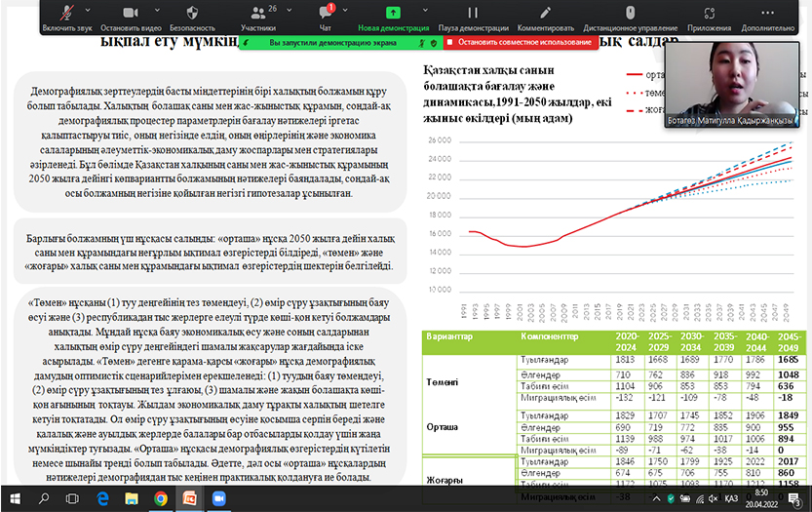Click Остановить совместное использование button
812x512 pixels.
[519, 43]
